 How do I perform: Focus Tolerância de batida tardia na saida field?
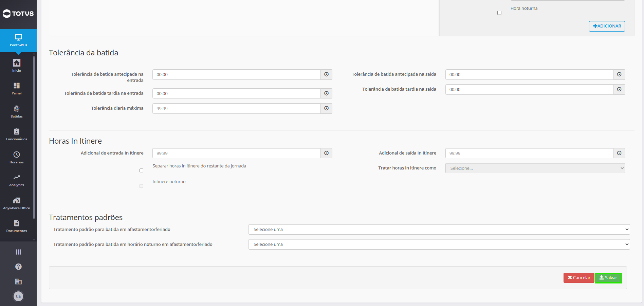(x=529, y=89)
